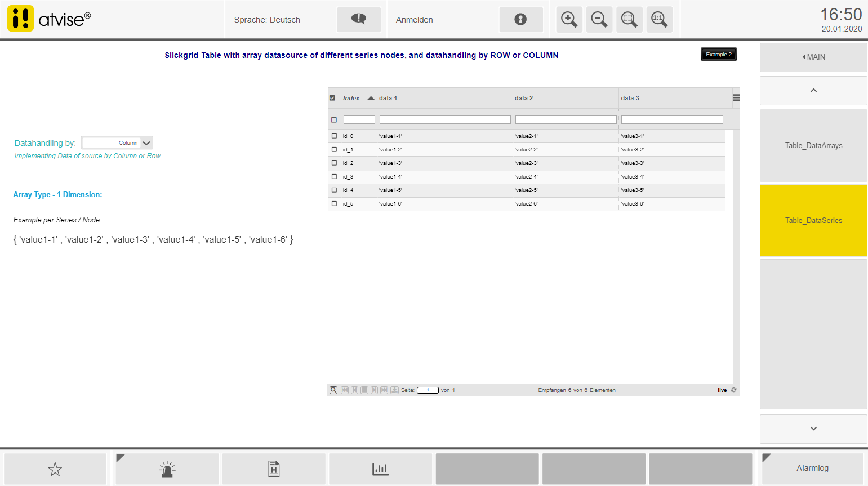This screenshot has height=486, width=868.
Task: Click the data 3 column header
Action: [672, 98]
